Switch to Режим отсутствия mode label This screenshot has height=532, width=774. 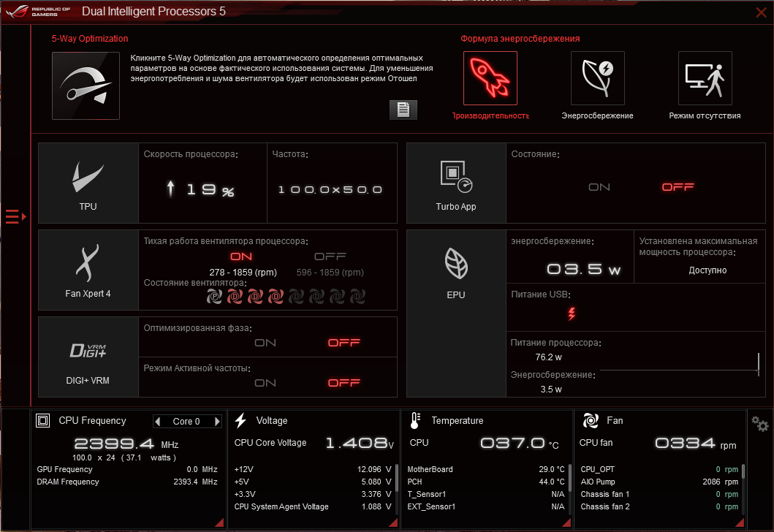click(x=705, y=115)
